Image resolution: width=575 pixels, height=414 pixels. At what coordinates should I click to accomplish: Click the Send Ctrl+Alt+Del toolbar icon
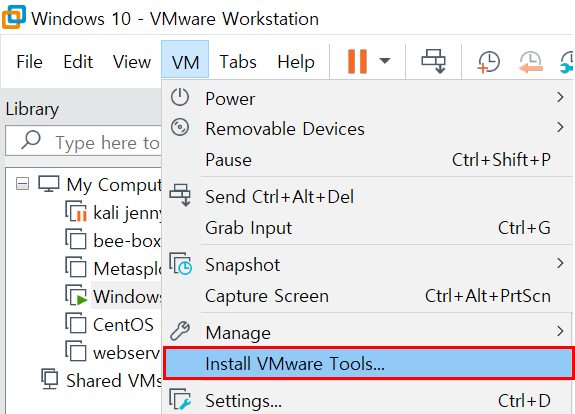click(433, 62)
